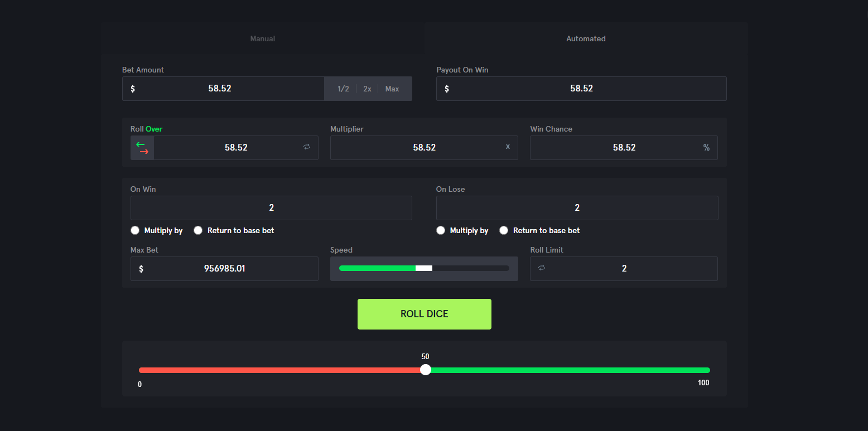Select On Lose 'Return to base bet' option
The height and width of the screenshot is (431, 868).
point(504,230)
